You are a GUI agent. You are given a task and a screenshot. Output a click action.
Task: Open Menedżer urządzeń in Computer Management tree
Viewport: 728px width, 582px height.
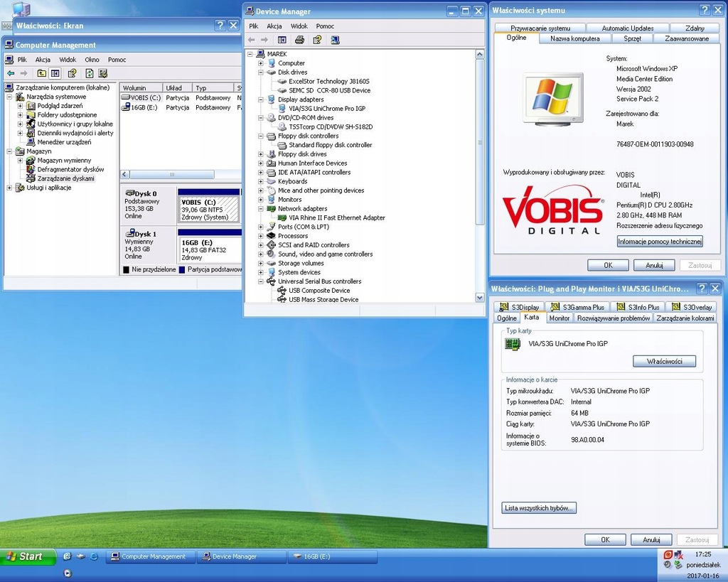pos(64,142)
